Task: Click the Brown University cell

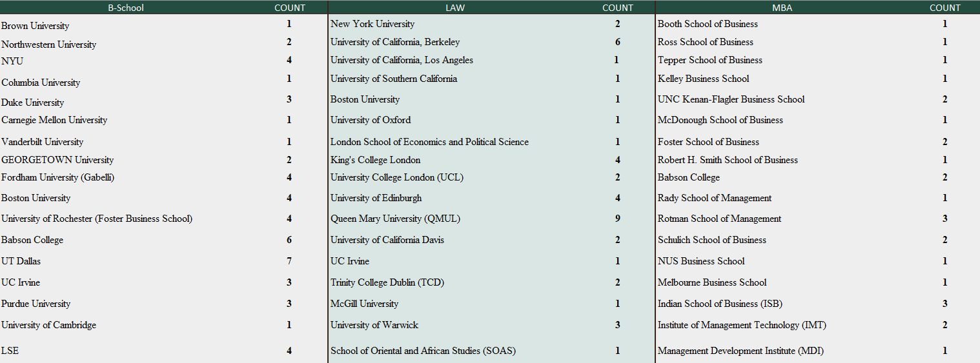Action: [x=35, y=26]
